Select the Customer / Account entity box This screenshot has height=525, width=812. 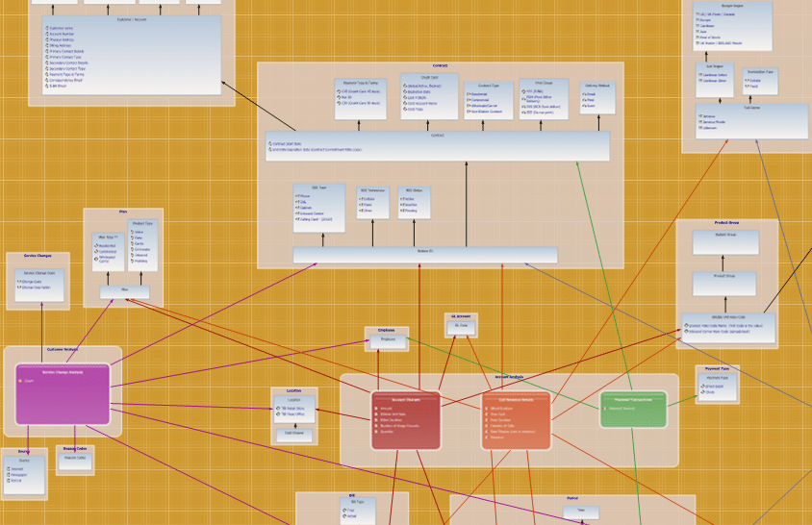[x=132, y=56]
